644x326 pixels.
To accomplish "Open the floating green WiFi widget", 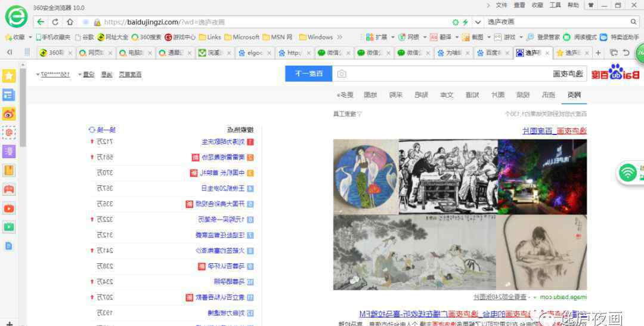I will 628,173.
